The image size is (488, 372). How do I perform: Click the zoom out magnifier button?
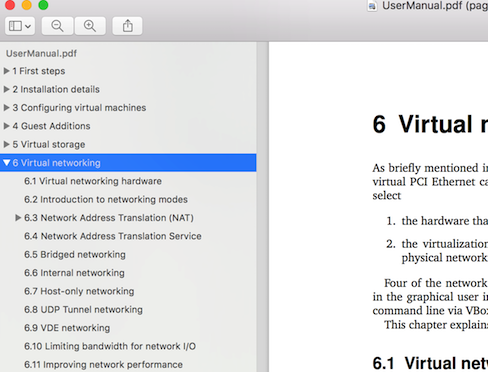pos(57,26)
